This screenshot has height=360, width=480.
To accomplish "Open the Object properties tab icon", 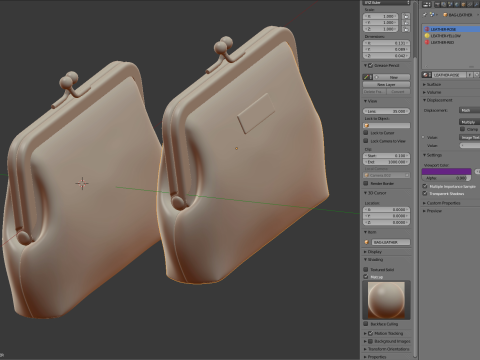I will (463, 5).
